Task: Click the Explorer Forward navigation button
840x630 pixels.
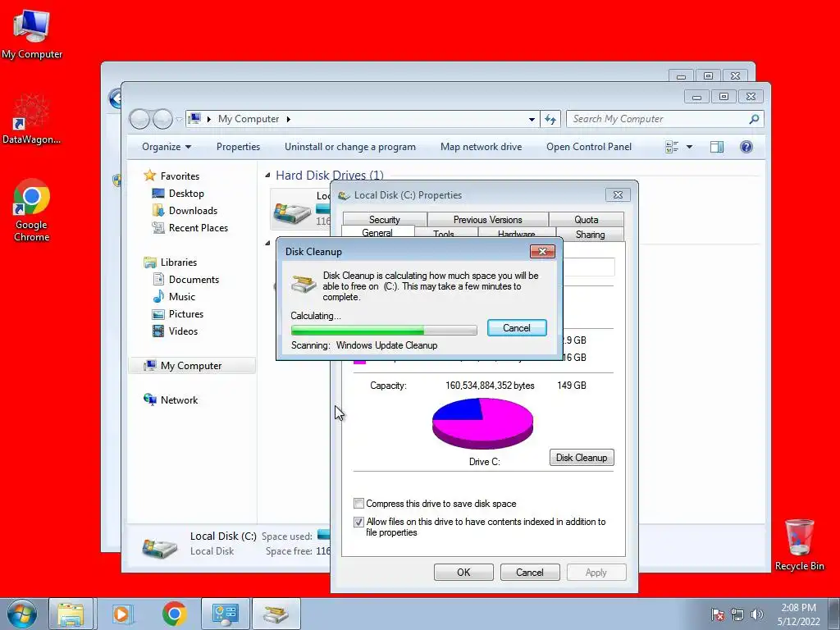Action: click(162, 119)
